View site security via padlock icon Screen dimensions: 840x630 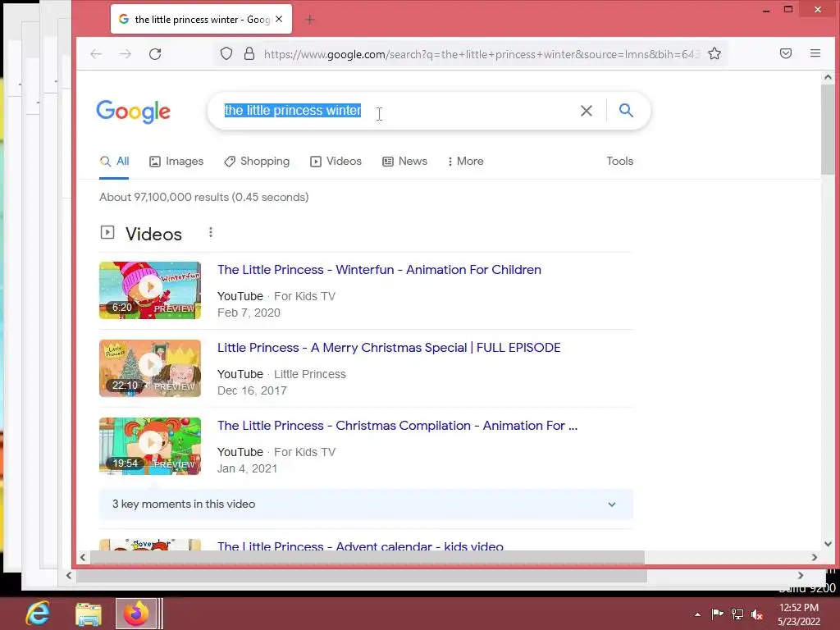(249, 53)
